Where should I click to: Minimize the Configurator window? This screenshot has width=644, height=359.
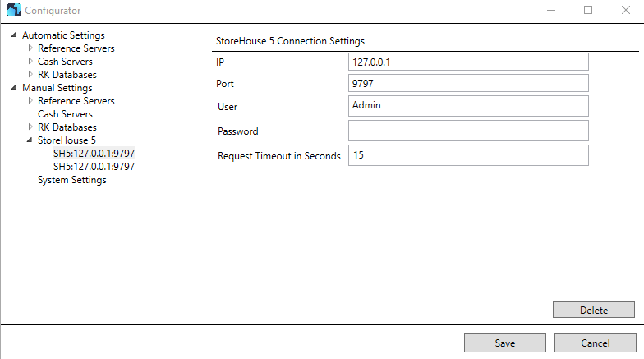551,10
